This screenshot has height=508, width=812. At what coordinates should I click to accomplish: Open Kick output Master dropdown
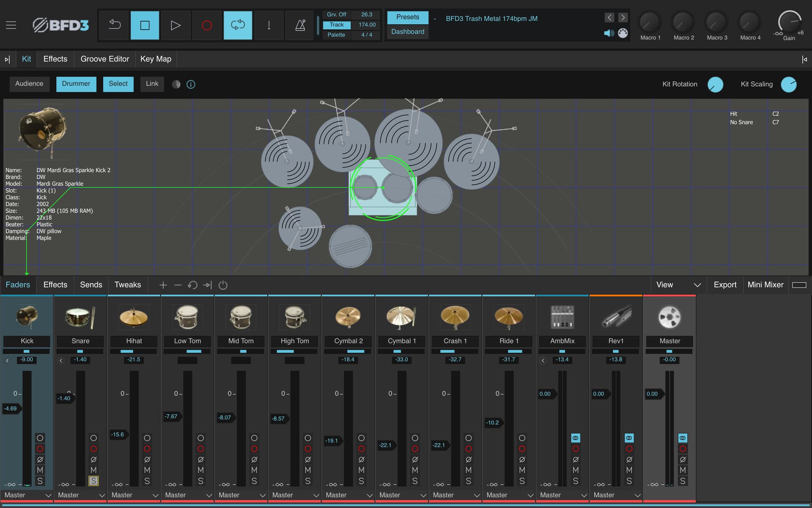point(26,495)
